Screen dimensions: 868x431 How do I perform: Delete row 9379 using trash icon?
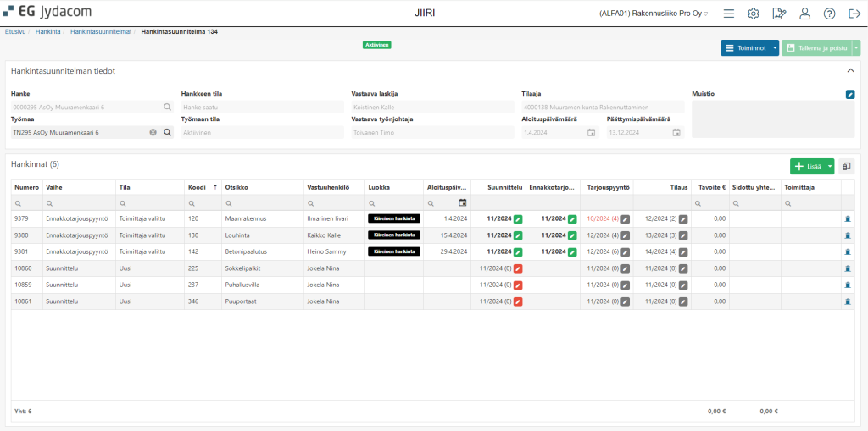tap(847, 219)
